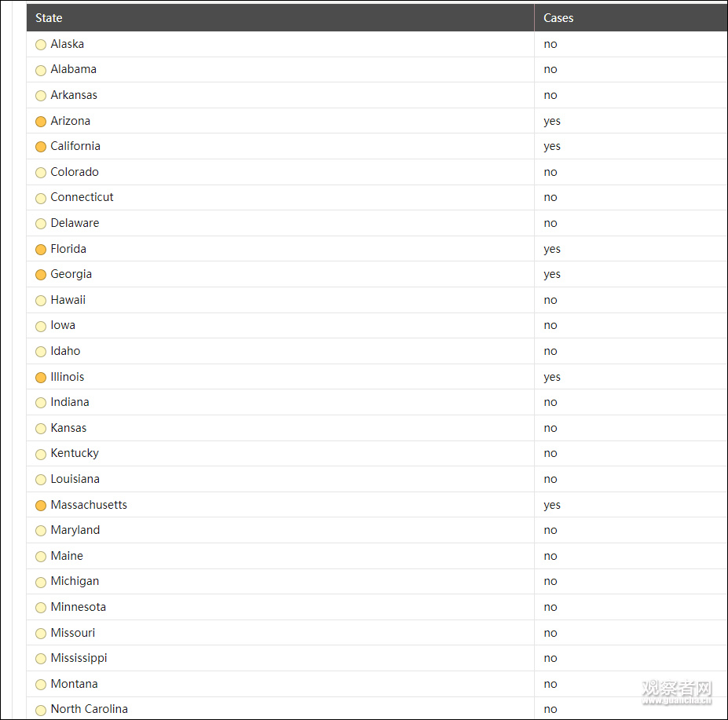Select the Kentucky state name
Image resolution: width=728 pixels, height=720 pixels.
coord(75,453)
